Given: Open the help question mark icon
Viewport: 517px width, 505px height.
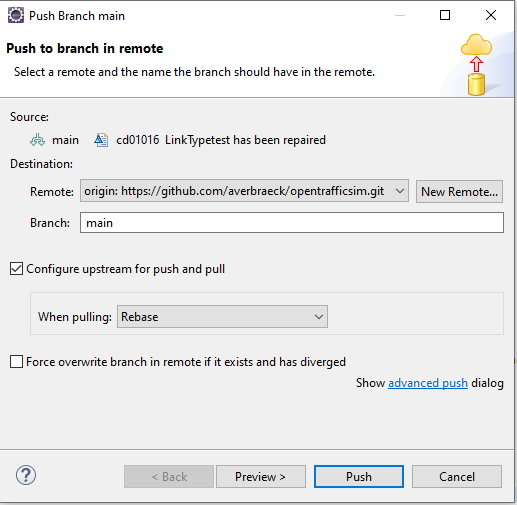Looking at the screenshot, I should [x=26, y=475].
